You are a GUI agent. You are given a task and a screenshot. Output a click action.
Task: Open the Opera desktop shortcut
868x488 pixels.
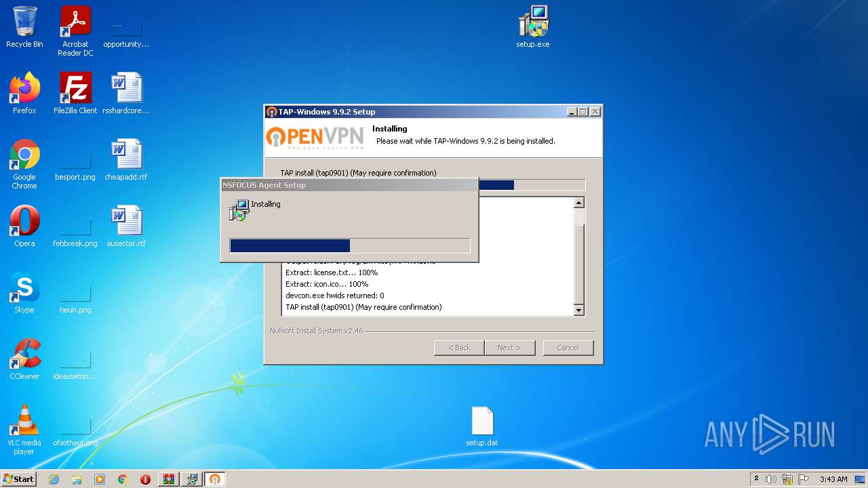[x=24, y=226]
